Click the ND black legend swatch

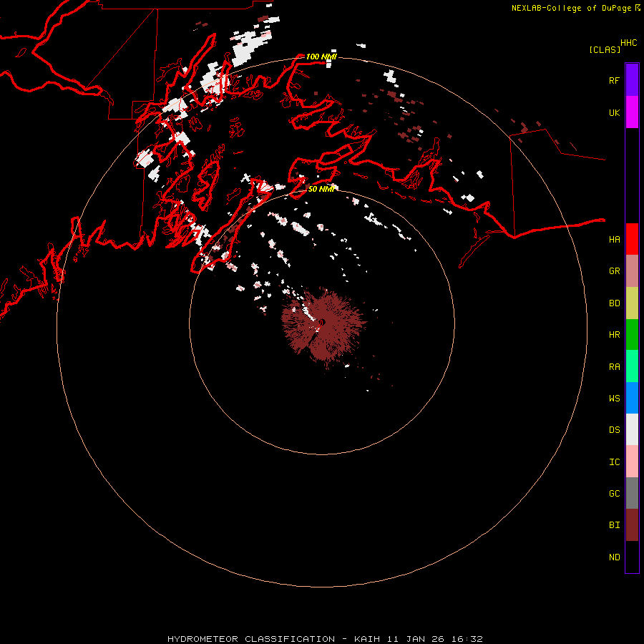[632, 557]
